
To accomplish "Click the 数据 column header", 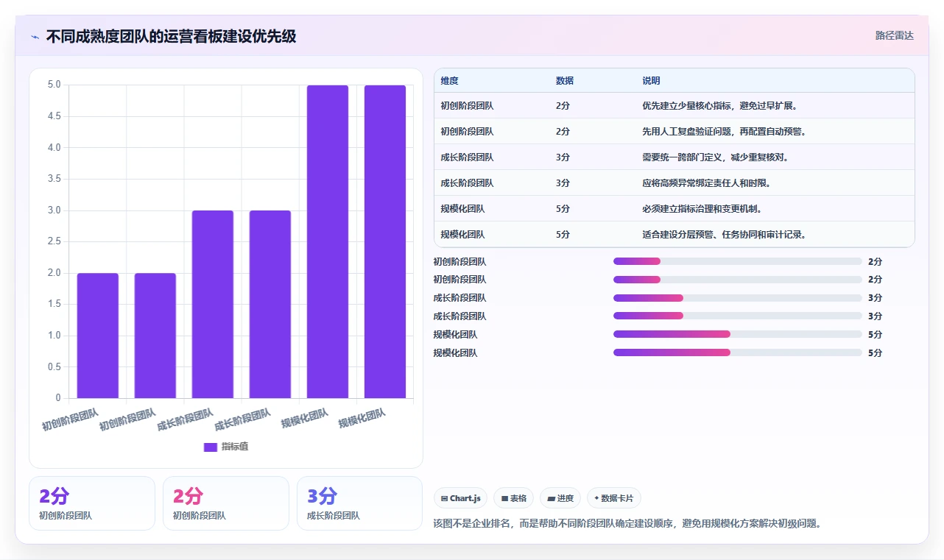I will point(565,81).
